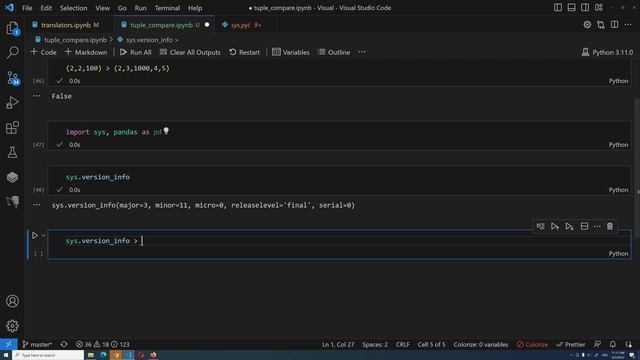Screen dimensions: 640x360
Task: Select the Python 3.11.0 kernel picker
Action: 607,52
